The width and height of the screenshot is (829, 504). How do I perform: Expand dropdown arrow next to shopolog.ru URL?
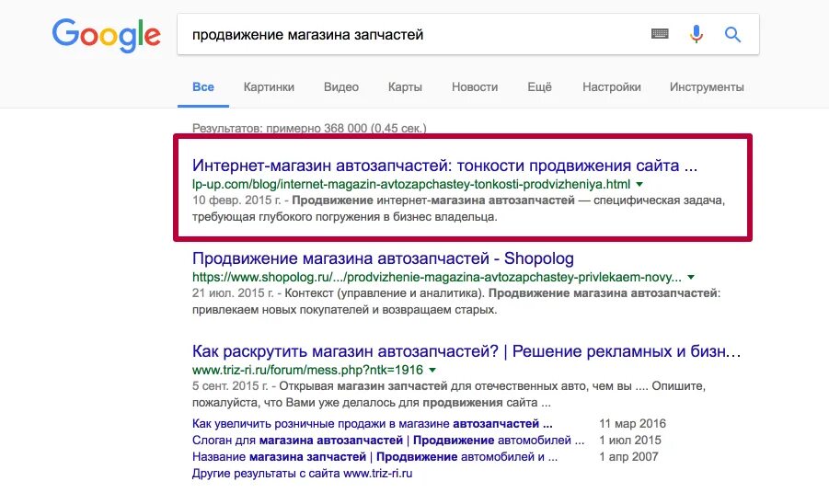[x=690, y=277]
